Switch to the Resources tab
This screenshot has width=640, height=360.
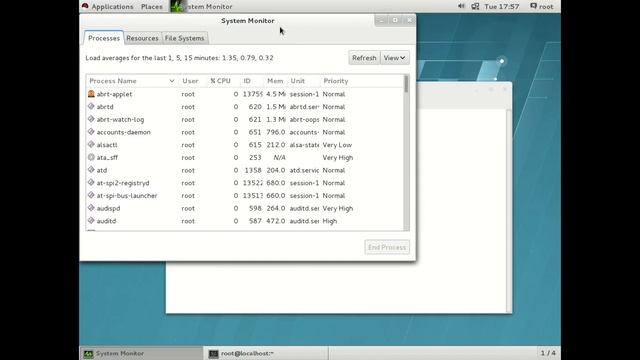pyautogui.click(x=142, y=38)
